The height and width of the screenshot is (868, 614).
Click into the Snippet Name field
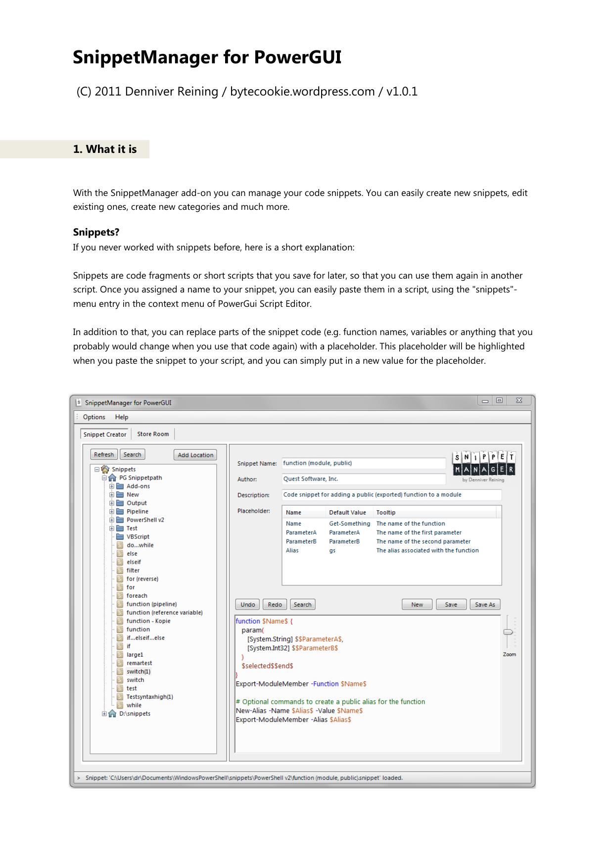click(x=364, y=463)
